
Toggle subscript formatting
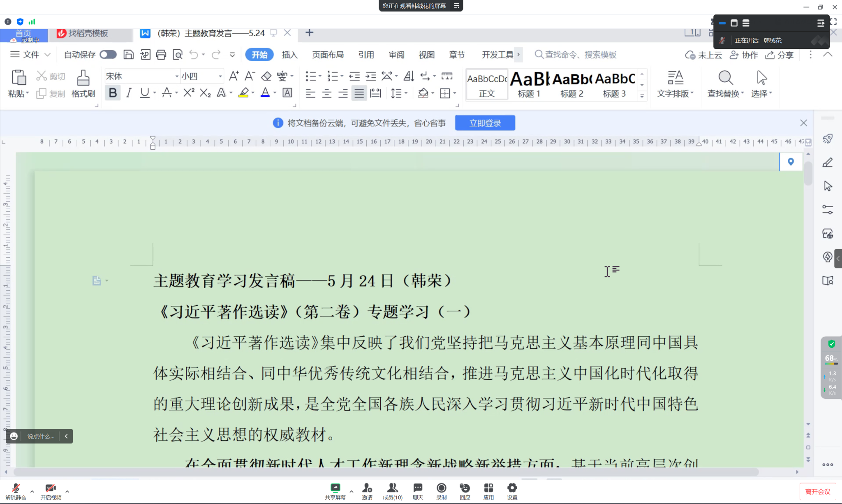point(205,93)
